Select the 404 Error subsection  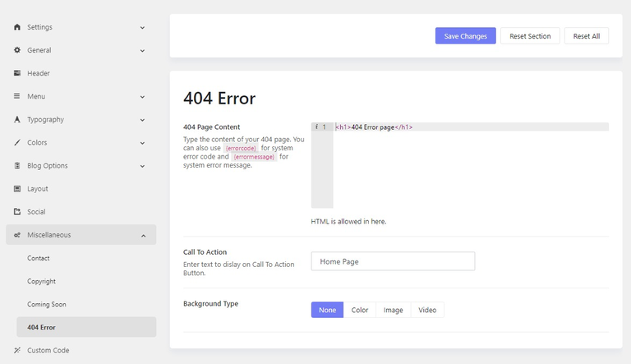pyautogui.click(x=86, y=327)
